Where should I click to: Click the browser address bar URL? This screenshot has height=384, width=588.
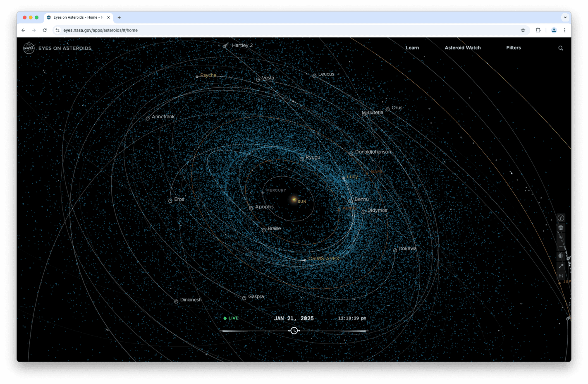(x=100, y=30)
